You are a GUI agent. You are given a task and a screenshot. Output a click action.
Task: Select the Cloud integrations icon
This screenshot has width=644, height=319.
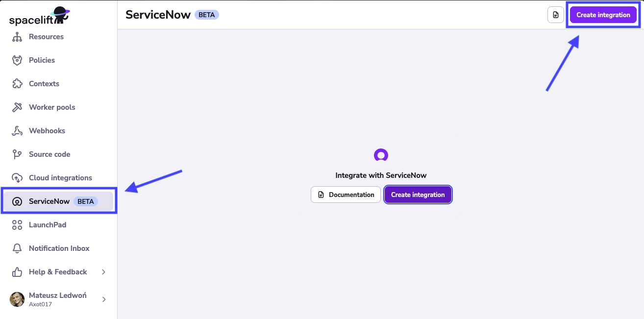[17, 177]
